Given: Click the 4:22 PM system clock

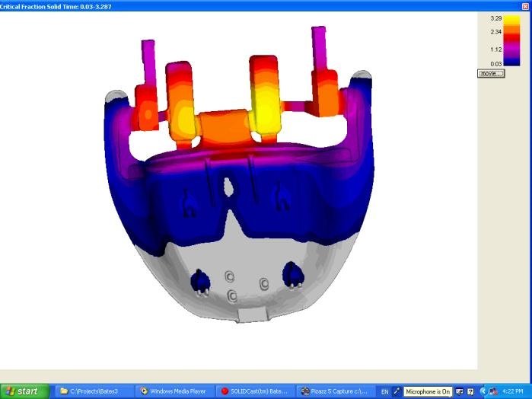Looking at the screenshot, I should [x=512, y=391].
